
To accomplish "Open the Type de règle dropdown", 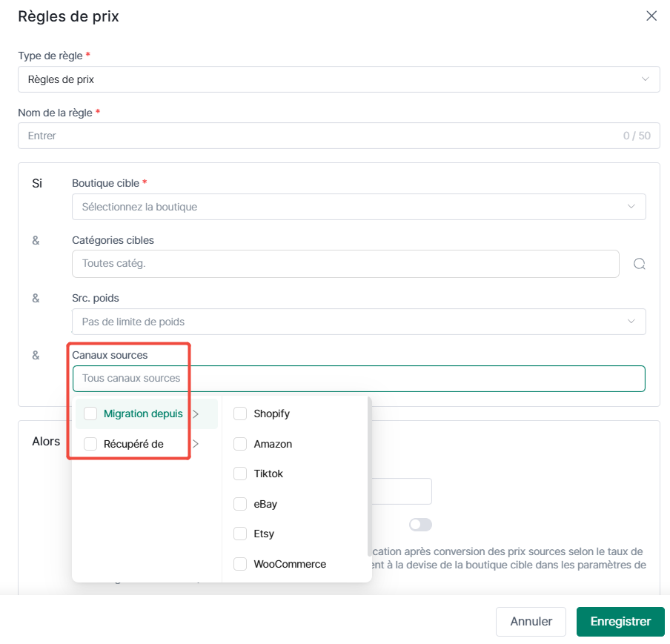I will [x=339, y=79].
